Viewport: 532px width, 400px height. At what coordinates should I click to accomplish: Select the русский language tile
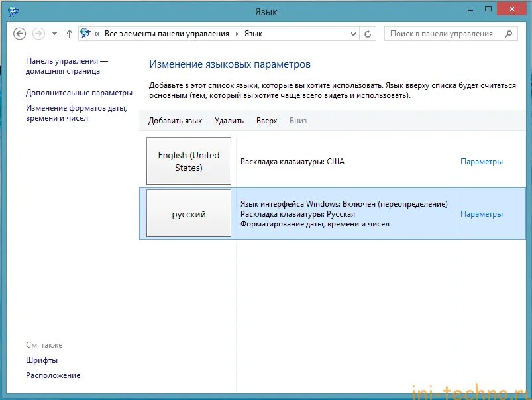[189, 213]
